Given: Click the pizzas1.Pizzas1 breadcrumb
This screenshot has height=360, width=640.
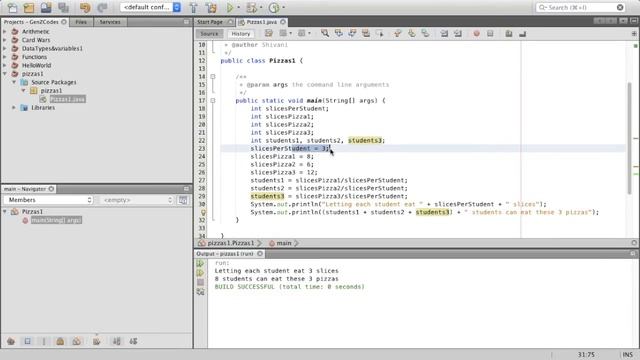Looking at the screenshot, I should (230, 243).
